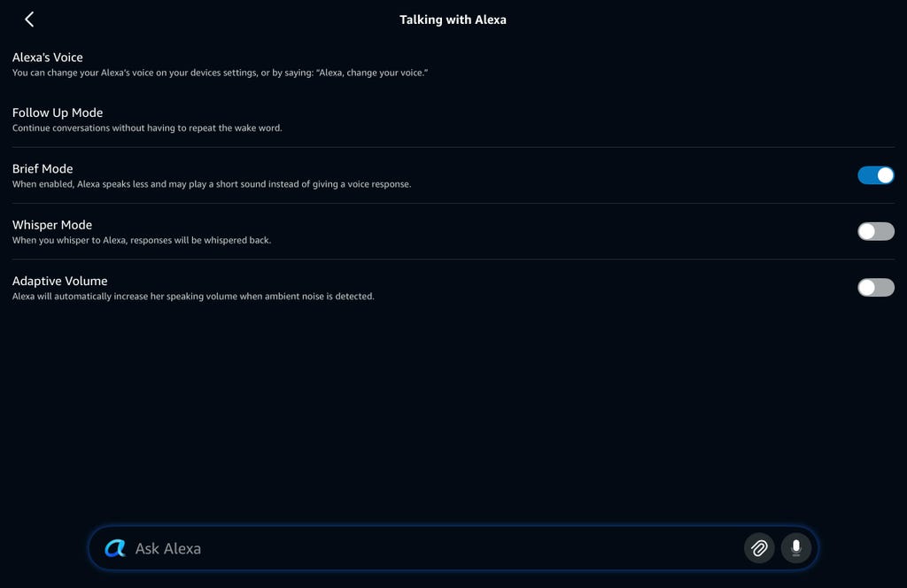
Task: Turn on the Adaptive Volume switch
Action: point(875,287)
